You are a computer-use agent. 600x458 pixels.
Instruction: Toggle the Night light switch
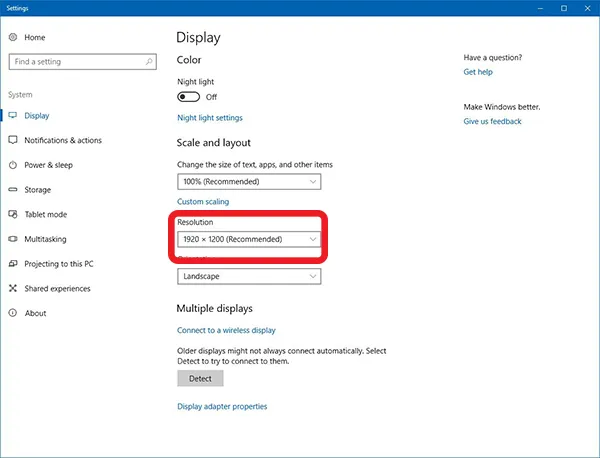[188, 97]
